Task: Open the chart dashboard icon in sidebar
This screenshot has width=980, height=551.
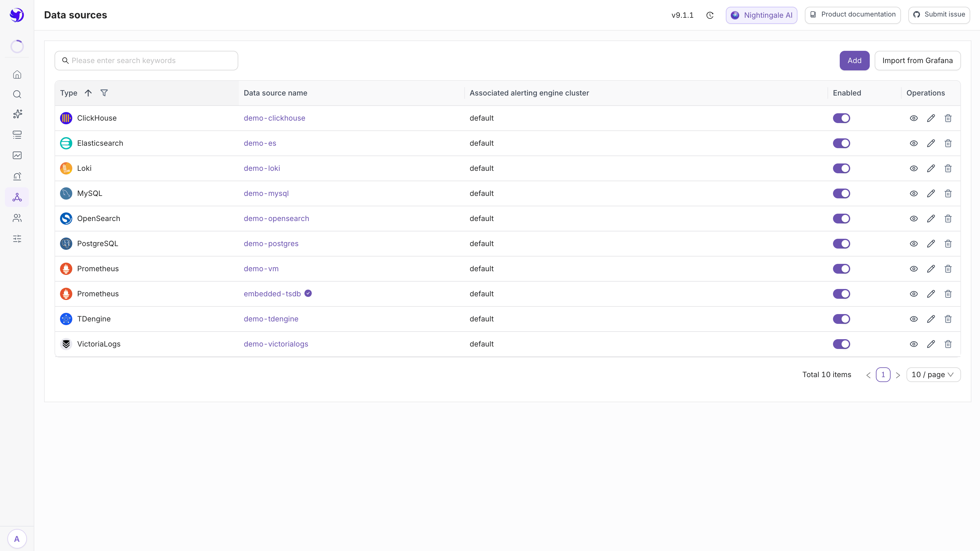Action: pos(17,155)
